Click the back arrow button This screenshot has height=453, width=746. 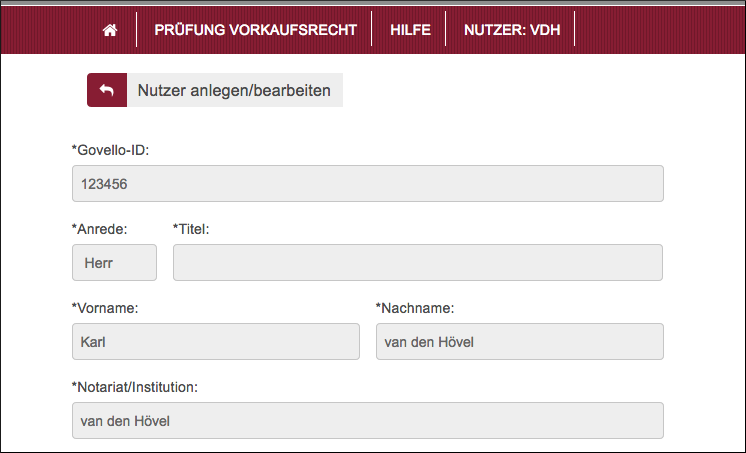point(107,90)
